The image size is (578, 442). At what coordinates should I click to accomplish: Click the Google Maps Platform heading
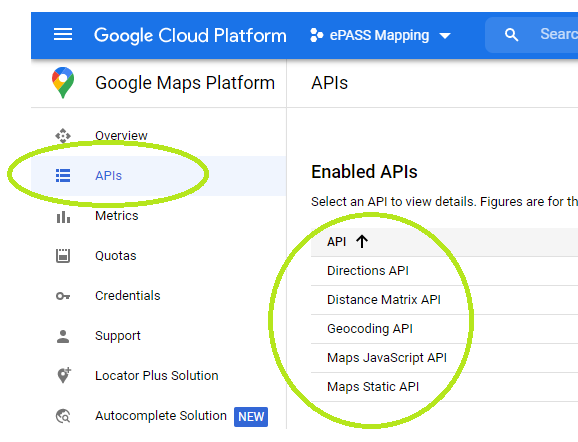coord(185,83)
